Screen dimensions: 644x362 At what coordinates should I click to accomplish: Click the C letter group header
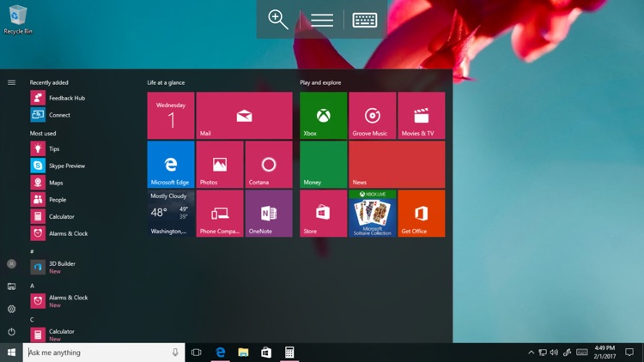(x=32, y=319)
